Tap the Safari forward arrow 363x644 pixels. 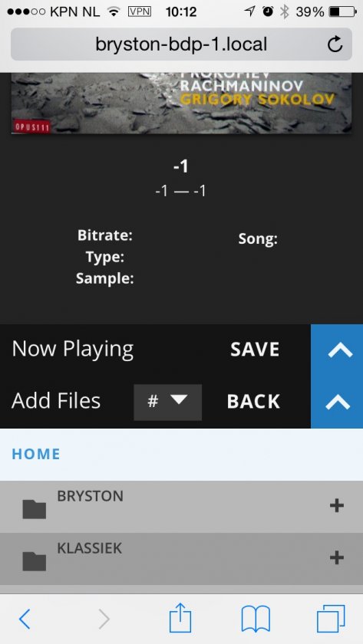(x=104, y=619)
